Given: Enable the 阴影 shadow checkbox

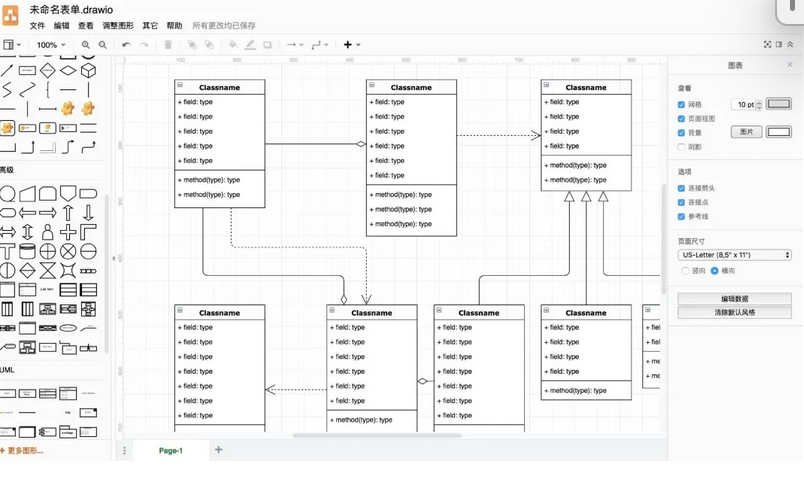Looking at the screenshot, I should [x=682, y=147].
